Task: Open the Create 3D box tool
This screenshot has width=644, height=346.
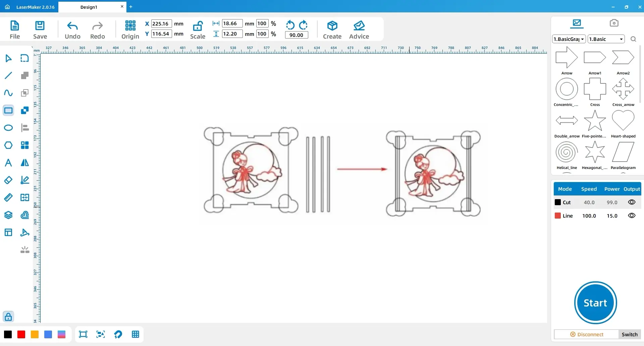Action: coord(332,30)
